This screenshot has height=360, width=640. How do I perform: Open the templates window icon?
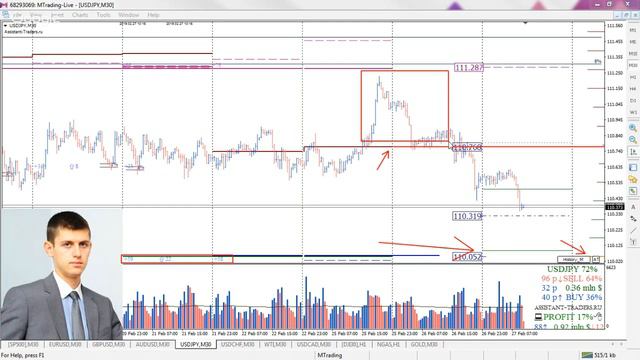tap(633, 167)
